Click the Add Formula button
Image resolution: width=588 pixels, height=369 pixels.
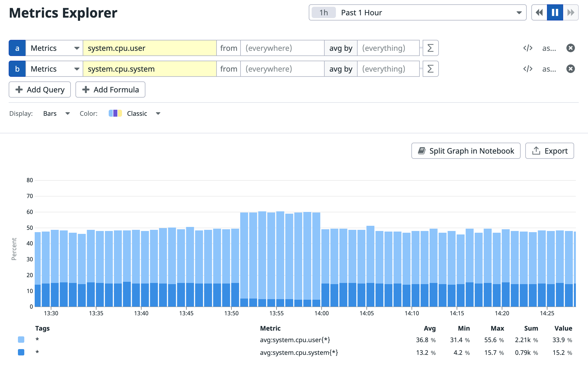[110, 90]
